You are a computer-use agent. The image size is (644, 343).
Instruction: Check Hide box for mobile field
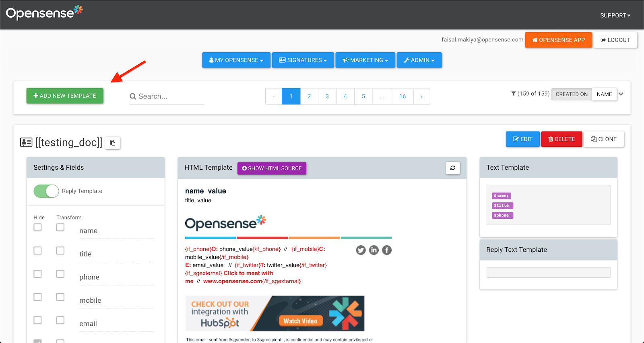tap(37, 297)
